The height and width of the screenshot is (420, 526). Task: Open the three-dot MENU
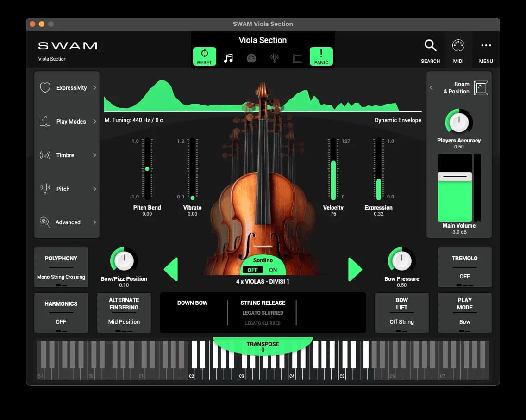486,50
